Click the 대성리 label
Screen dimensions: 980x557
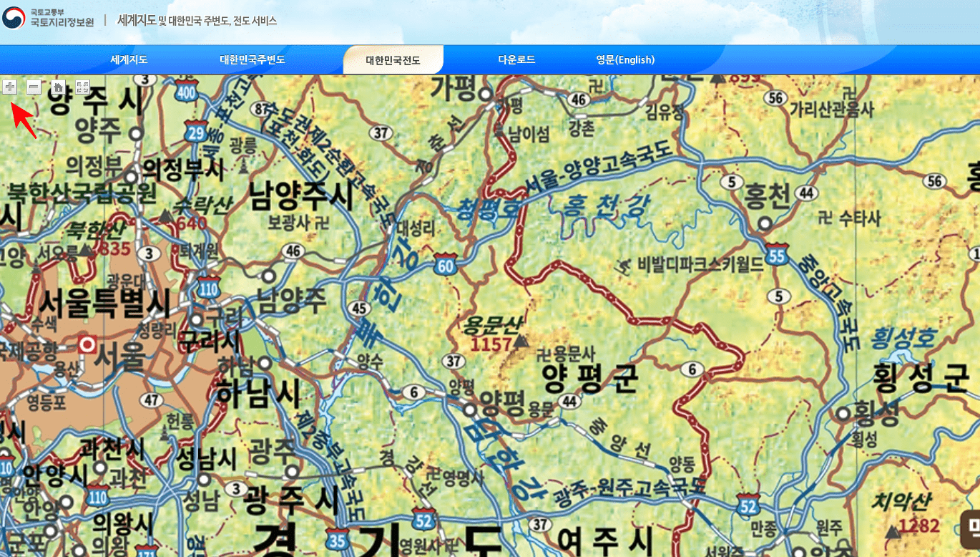(x=415, y=229)
